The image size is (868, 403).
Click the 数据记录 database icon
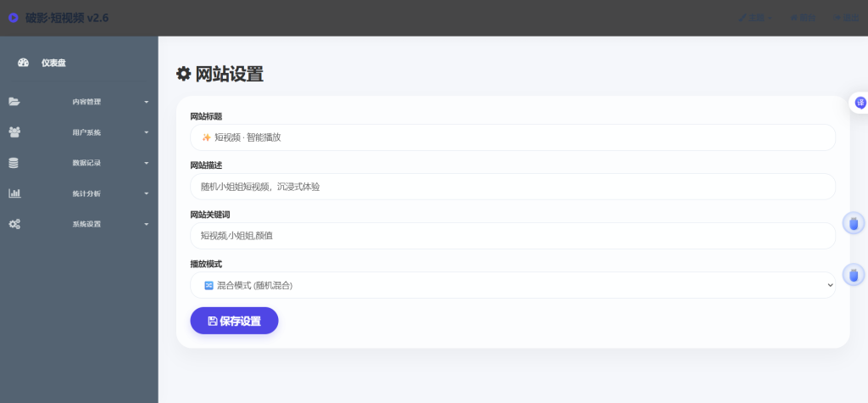(x=14, y=163)
